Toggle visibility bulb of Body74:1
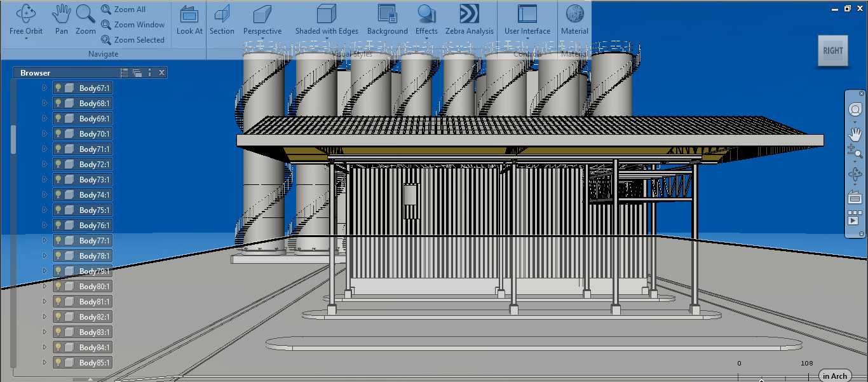The width and height of the screenshot is (868, 382). pos(58,194)
